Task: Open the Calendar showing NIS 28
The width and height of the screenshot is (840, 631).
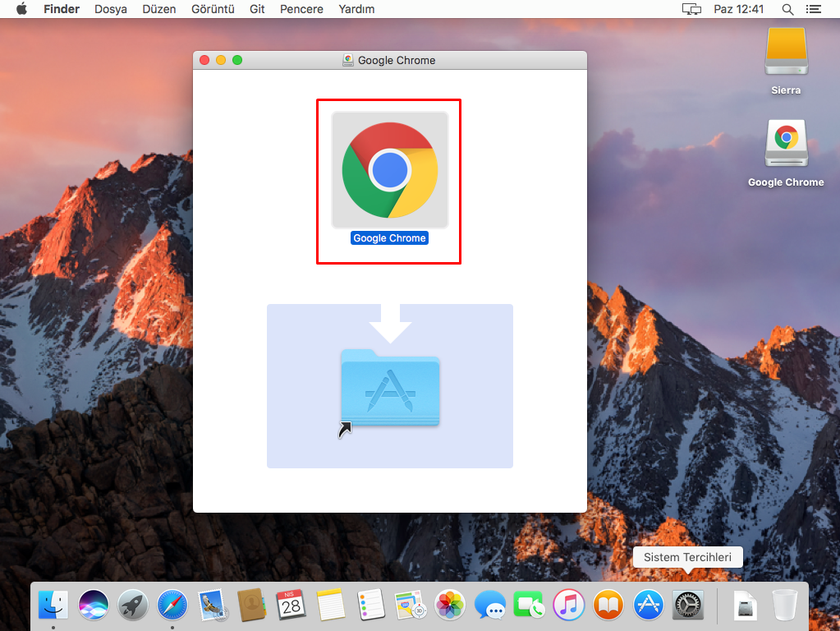Action: click(291, 605)
